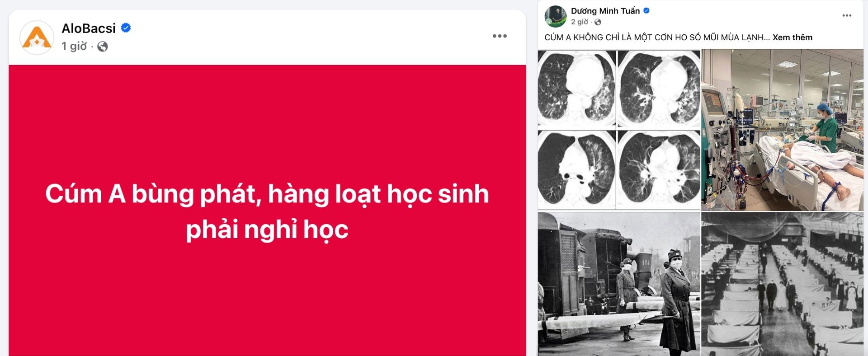The image size is (868, 356).
Task: Click the CÚM A KHÔNG CHỈ caption text
Action: [x=657, y=37]
